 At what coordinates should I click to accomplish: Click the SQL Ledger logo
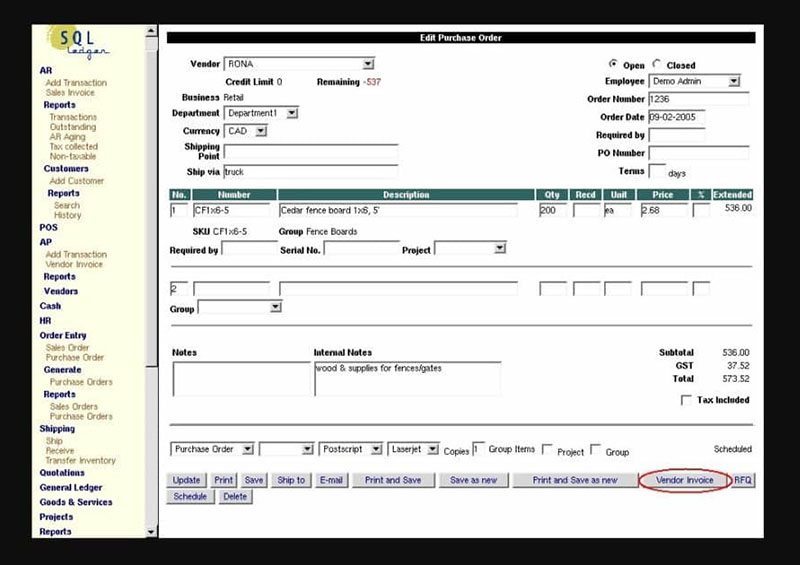pos(79,42)
